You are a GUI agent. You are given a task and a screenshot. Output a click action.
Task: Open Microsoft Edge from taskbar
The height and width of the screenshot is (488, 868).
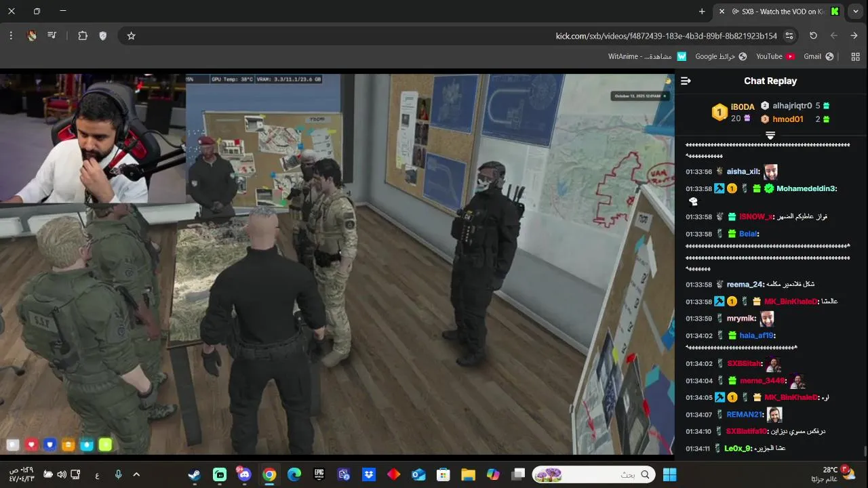(294, 474)
